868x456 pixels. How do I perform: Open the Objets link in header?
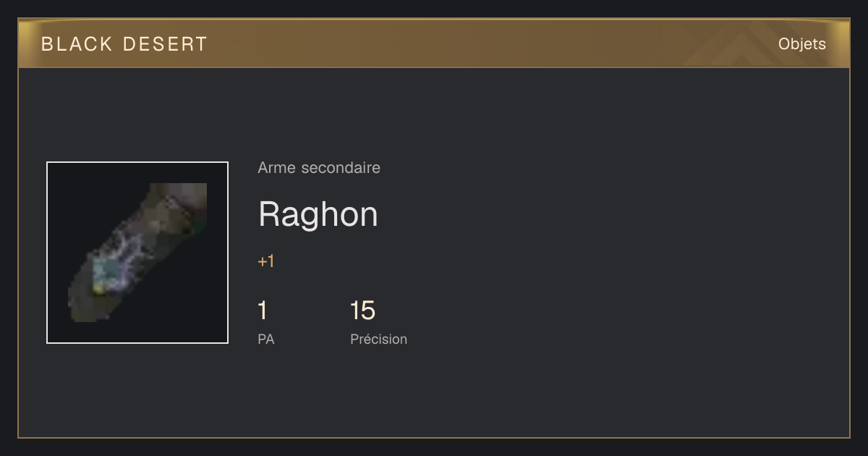tap(801, 44)
